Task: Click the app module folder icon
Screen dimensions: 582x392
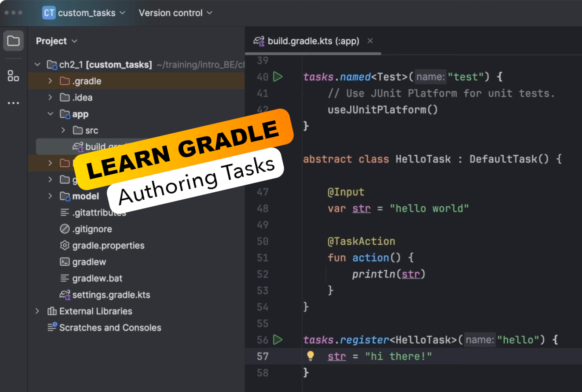Action: point(65,114)
